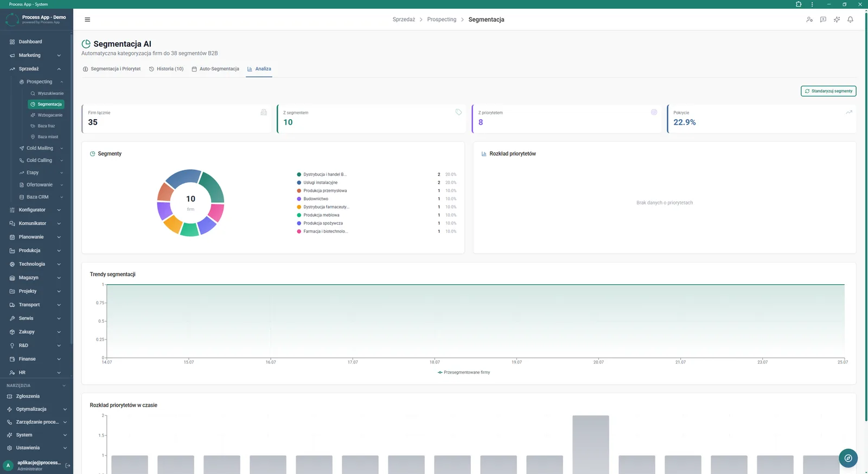Expand the Cold Mailing chevron
Viewport: 868px width, 474px height.
coord(62,148)
